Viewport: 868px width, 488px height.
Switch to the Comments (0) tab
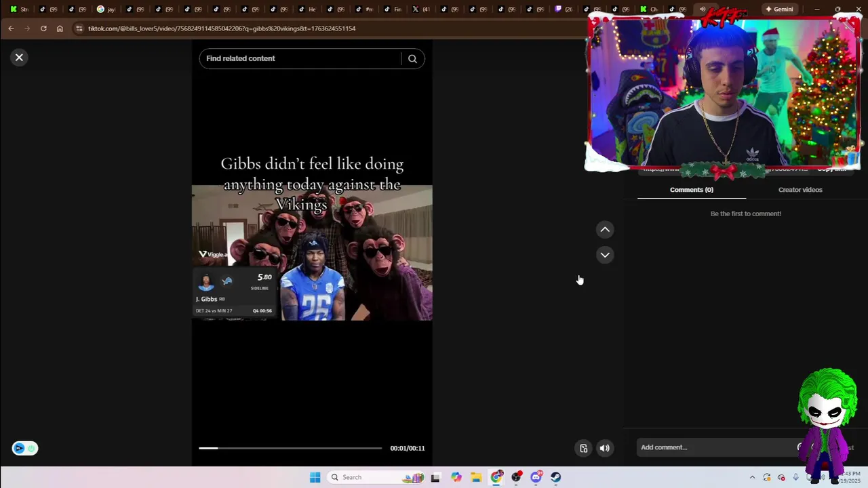[692, 190]
